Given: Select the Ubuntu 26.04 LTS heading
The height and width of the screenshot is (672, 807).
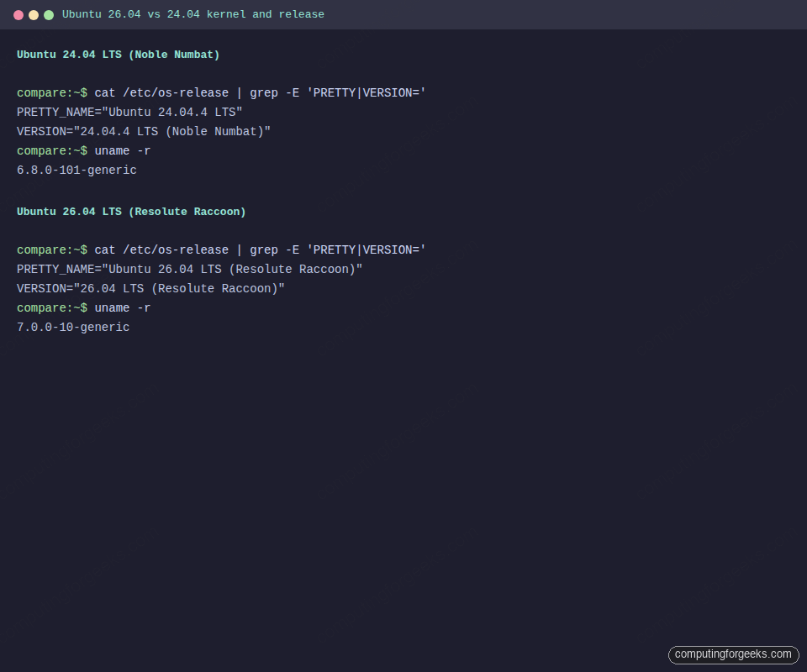Looking at the screenshot, I should [x=131, y=211].
